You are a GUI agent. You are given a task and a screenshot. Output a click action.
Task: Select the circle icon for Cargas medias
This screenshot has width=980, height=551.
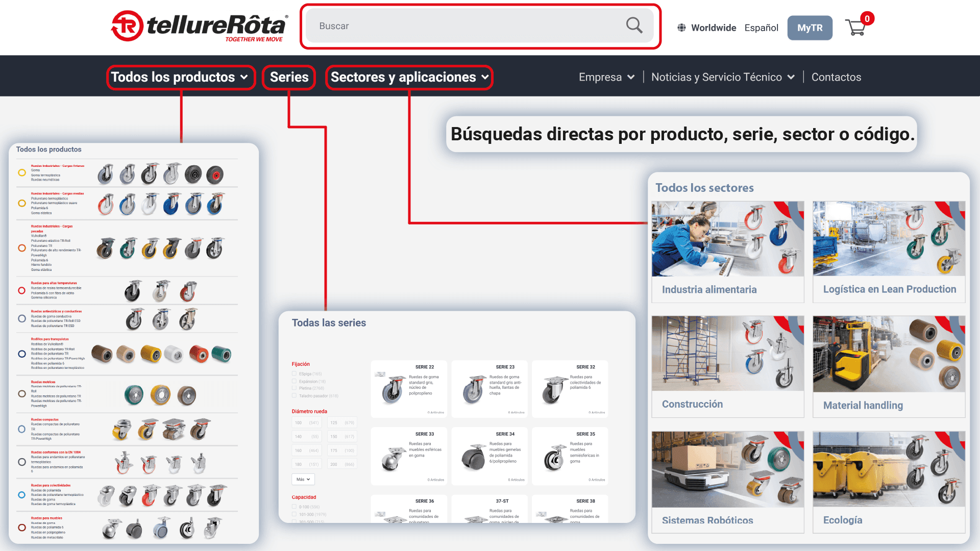[x=22, y=203]
